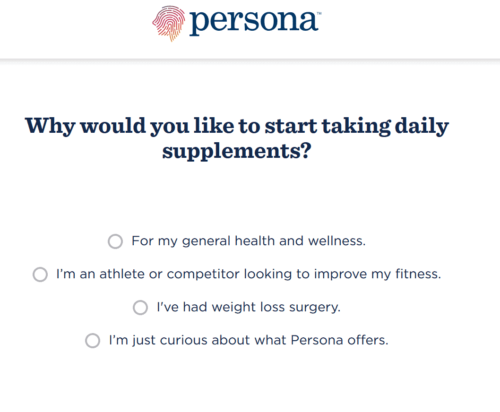Image resolution: width=500 pixels, height=412 pixels.
Task: Click the word 'competitor' in the second option
Action: coord(203,274)
